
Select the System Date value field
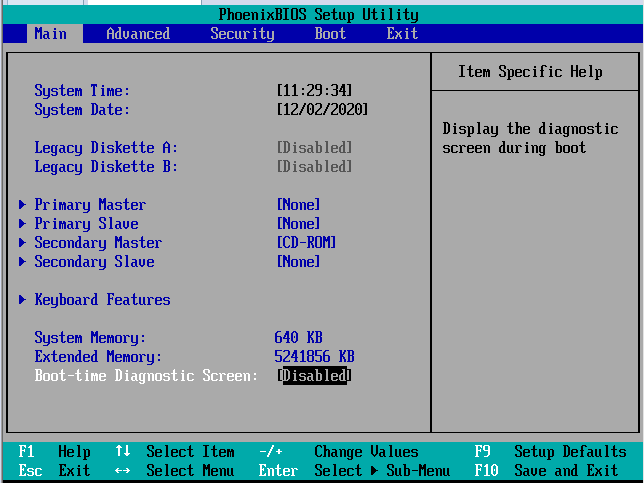tap(322, 110)
